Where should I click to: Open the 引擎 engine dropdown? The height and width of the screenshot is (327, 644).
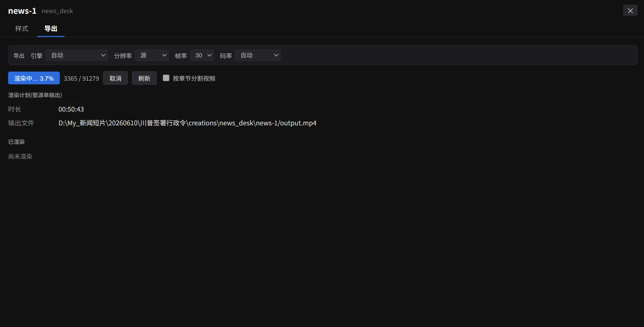tap(77, 55)
